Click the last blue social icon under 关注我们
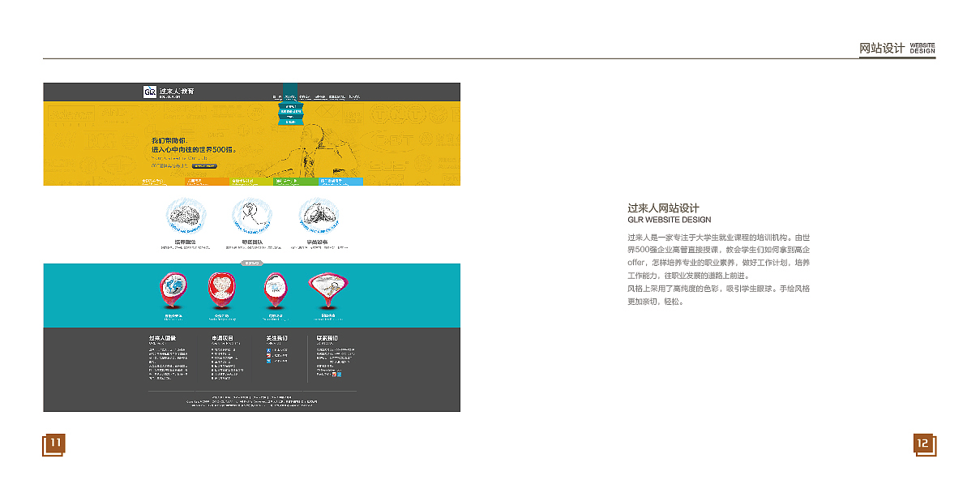980x497 pixels. tap(268, 361)
